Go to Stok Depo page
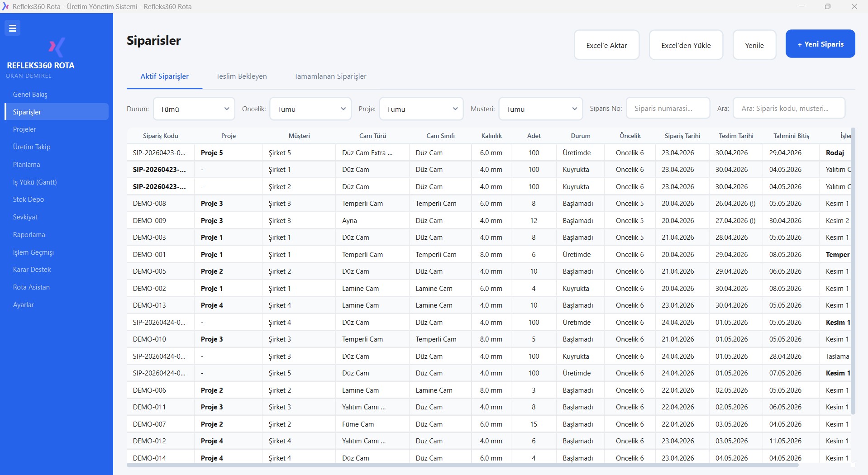Screen dimensions: 868x475 tap(29, 199)
